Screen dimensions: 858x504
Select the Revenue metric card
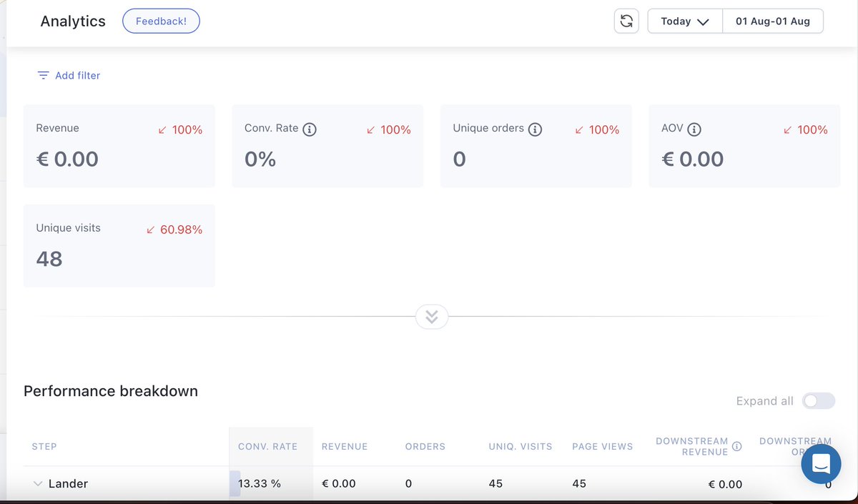tap(119, 147)
